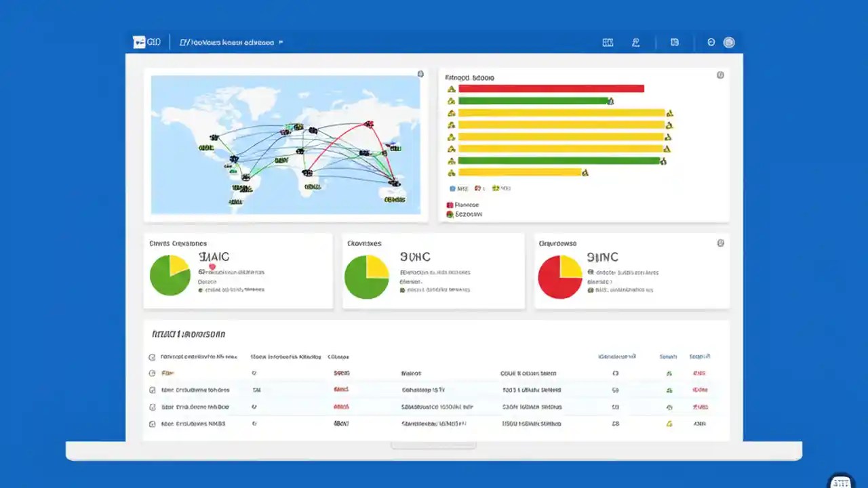The width and height of the screenshot is (868, 488).
Task: Expand the info icon menu on the rightmost summary card
Action: coord(719,242)
